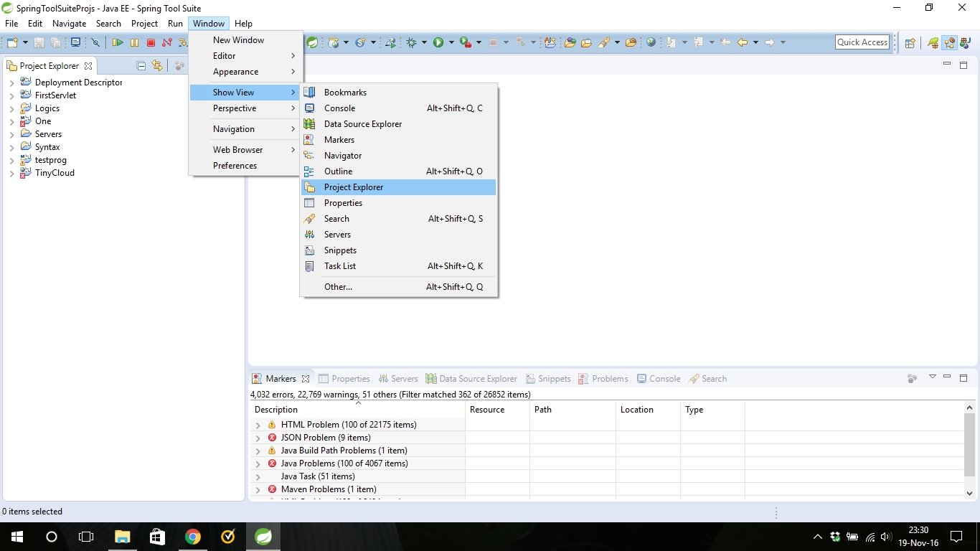
Task: Open the web browser globe icon
Action: click(651, 42)
